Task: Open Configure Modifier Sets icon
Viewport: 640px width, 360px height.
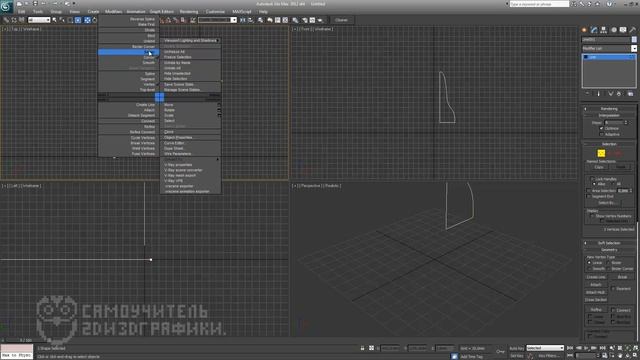Action: [x=631, y=94]
